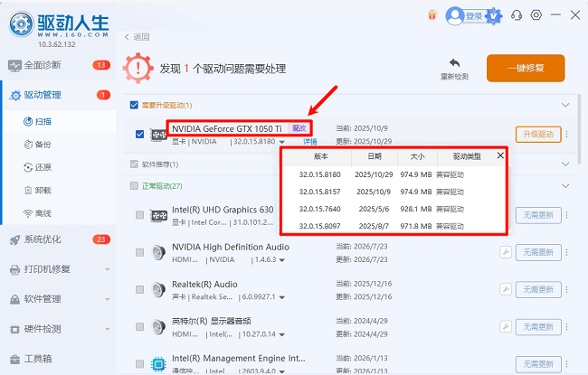Click wrench icon in NVIDIA High Definition Audio row

(506, 252)
